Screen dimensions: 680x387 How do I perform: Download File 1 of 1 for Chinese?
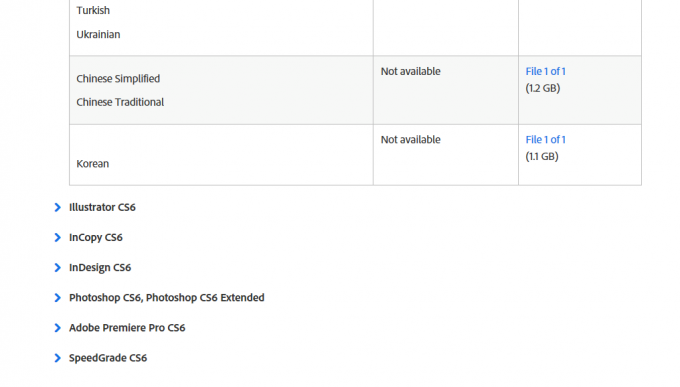(546, 72)
